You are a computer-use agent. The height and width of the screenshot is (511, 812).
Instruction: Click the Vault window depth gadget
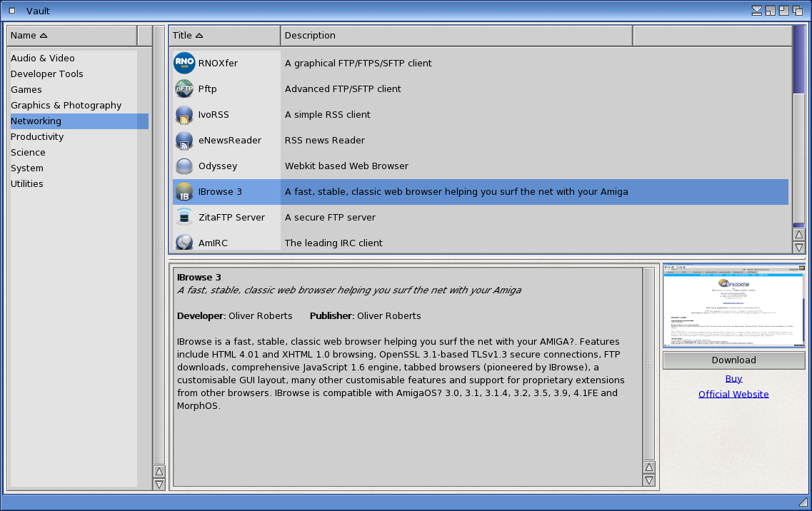pos(798,11)
